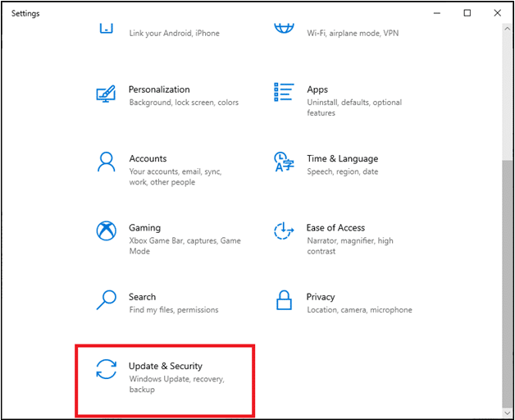The image size is (515, 420).
Task: Click the Update & Security arrows icon
Action: (106, 369)
